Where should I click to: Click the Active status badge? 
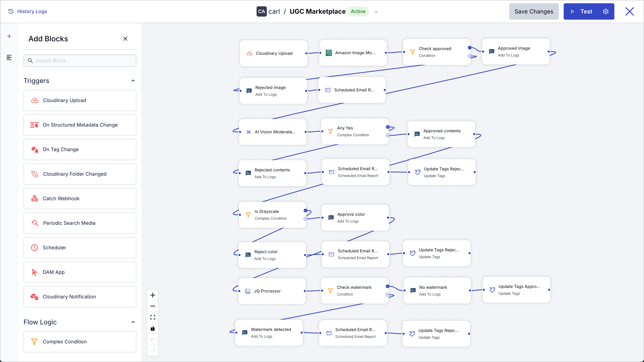(x=358, y=11)
